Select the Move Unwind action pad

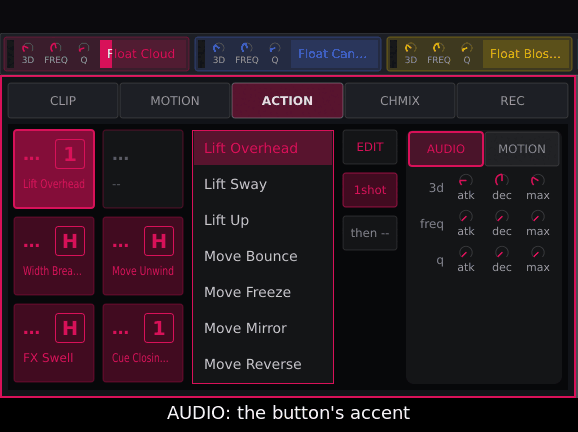tap(143, 256)
